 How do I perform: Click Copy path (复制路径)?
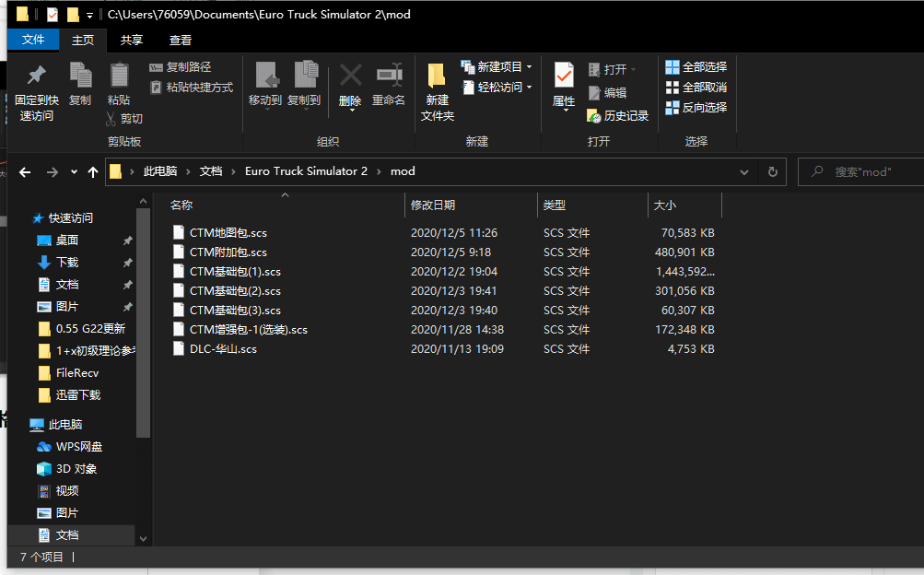[x=181, y=67]
